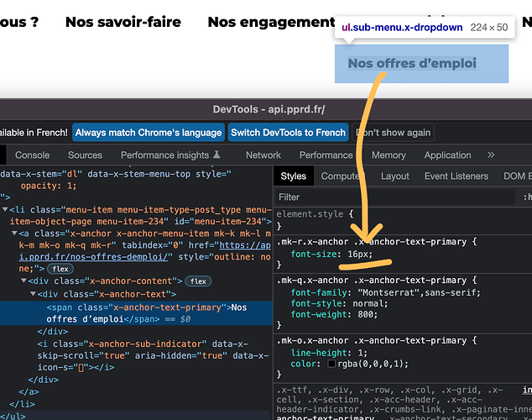Screen dimensions: 532x420
Task: Click the rgba color swatch square
Action: [x=332, y=363]
